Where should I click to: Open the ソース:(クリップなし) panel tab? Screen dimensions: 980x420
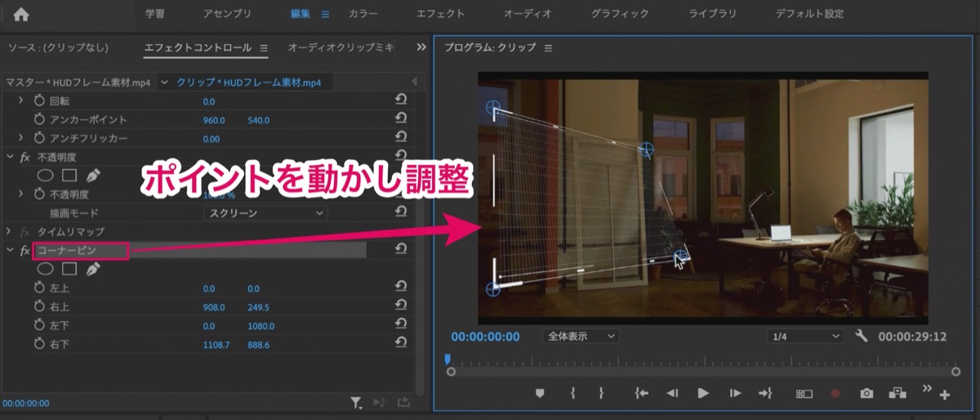point(57,47)
